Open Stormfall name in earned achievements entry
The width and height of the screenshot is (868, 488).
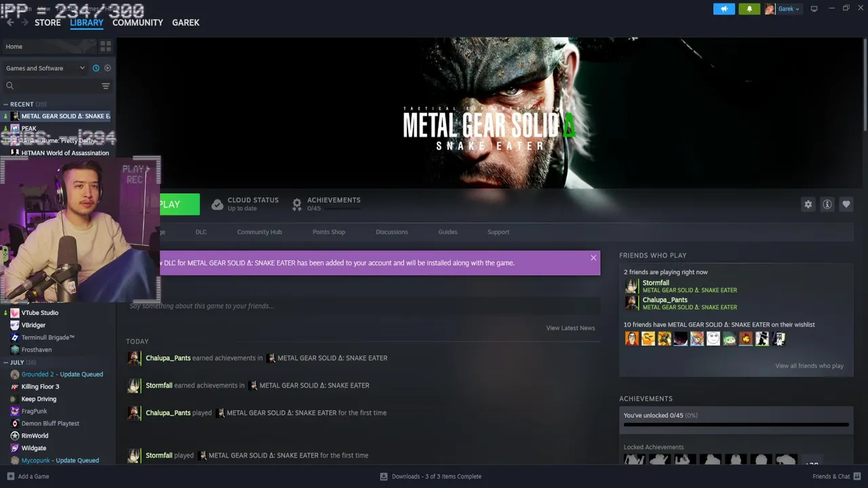tap(159, 385)
